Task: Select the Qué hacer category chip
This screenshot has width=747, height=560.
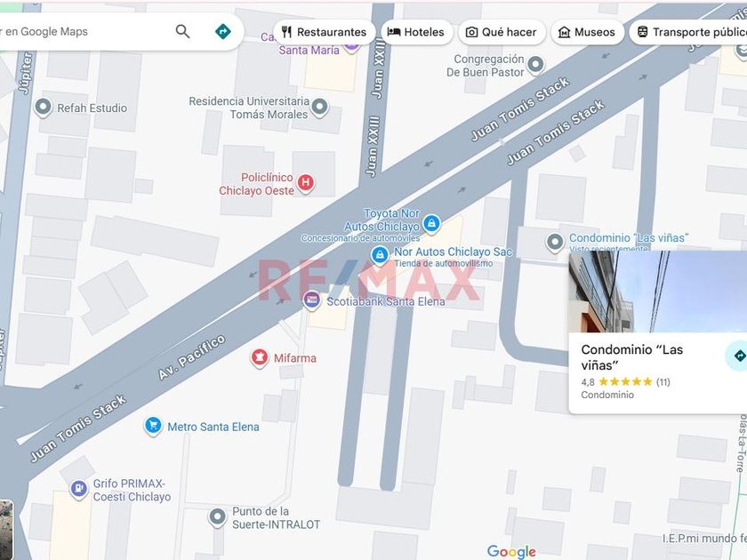Action: [x=502, y=32]
